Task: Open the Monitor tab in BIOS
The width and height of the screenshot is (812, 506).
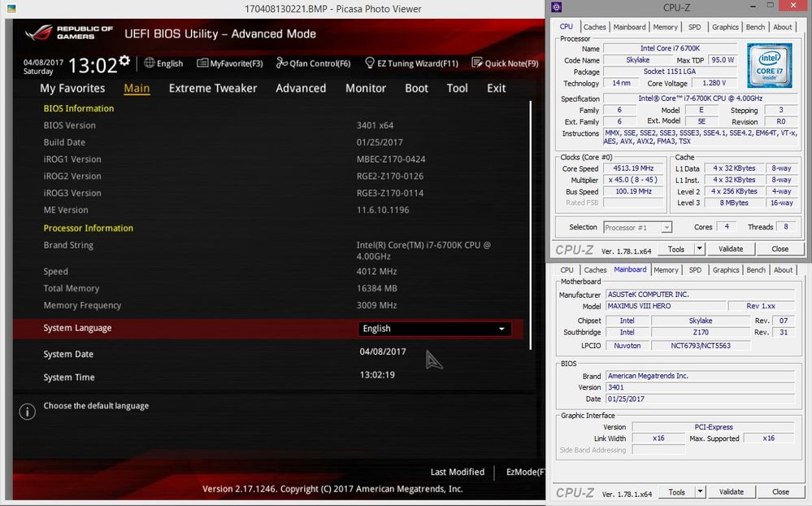Action: click(x=366, y=88)
